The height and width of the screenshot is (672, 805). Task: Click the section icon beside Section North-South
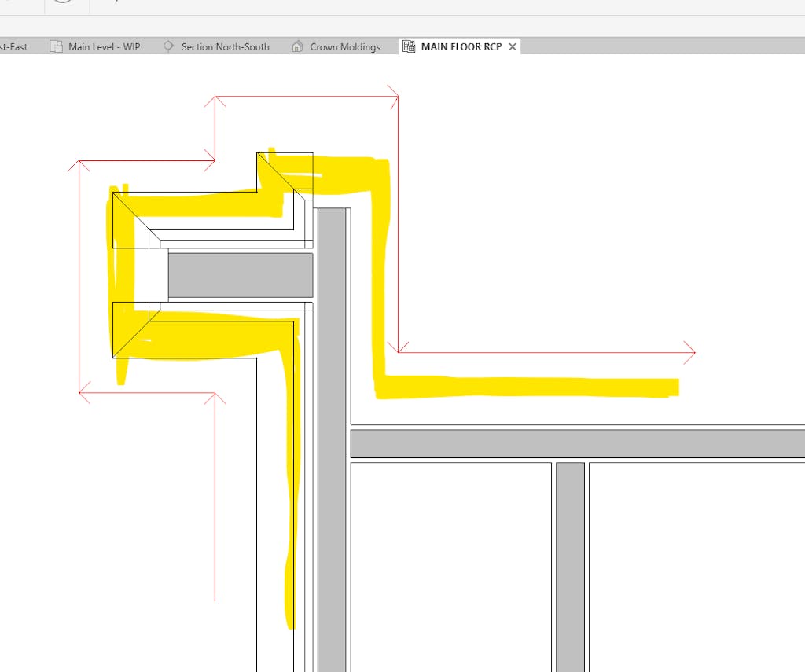coord(168,47)
